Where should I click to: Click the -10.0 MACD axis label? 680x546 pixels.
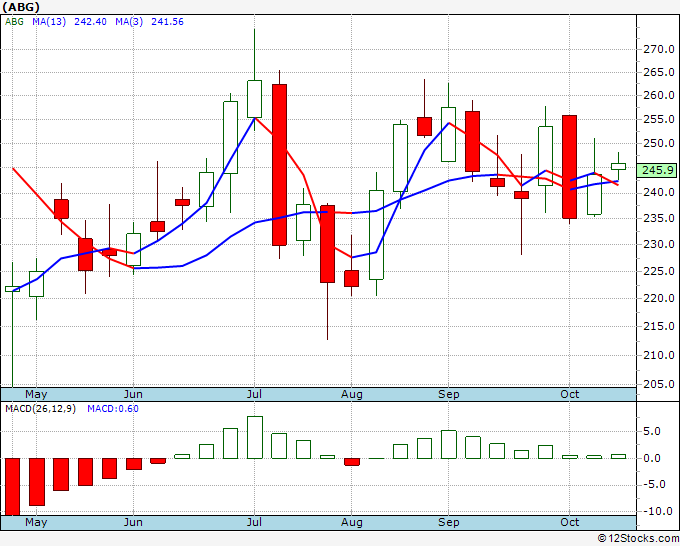(656, 511)
